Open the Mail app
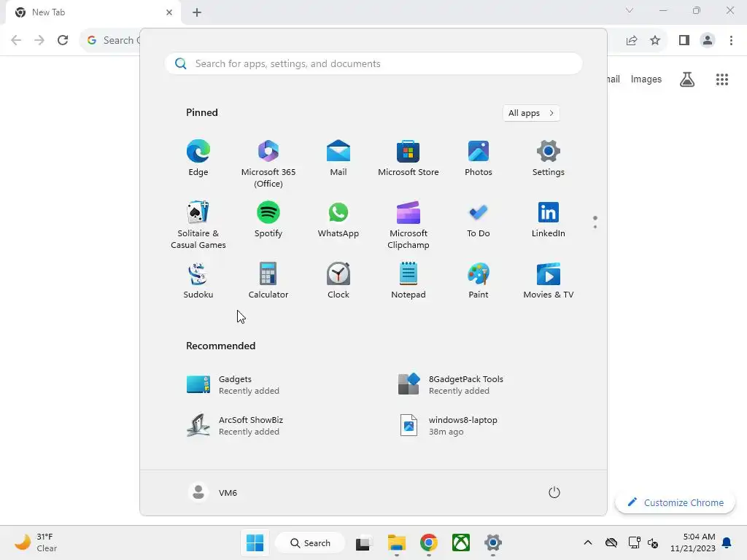The image size is (747, 560). [x=338, y=158]
